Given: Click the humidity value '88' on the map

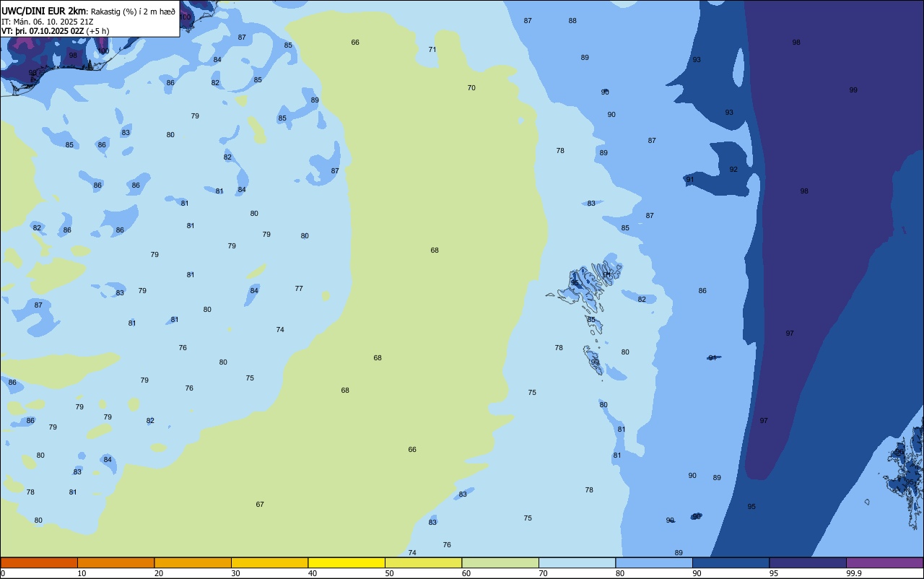Looking at the screenshot, I should pos(572,21).
